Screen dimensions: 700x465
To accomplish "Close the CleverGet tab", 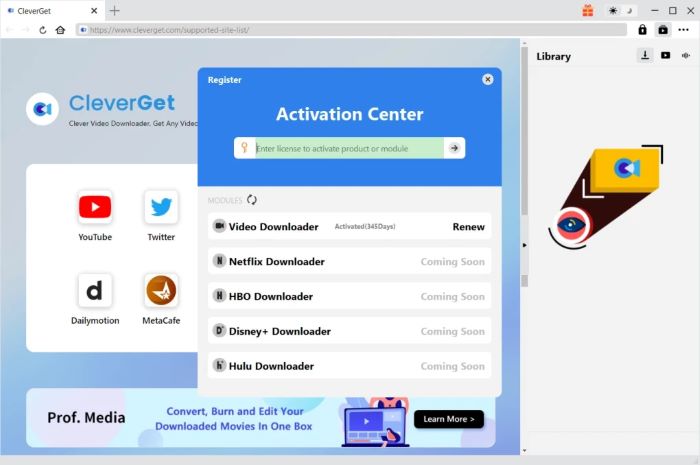I will pos(94,10).
